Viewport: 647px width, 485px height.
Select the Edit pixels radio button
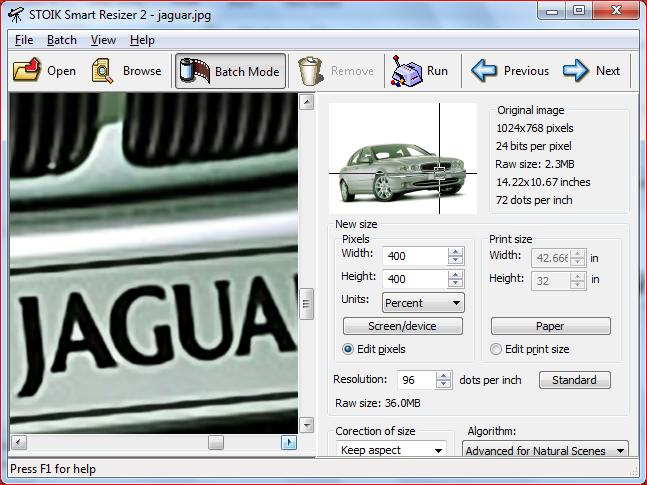(348, 349)
